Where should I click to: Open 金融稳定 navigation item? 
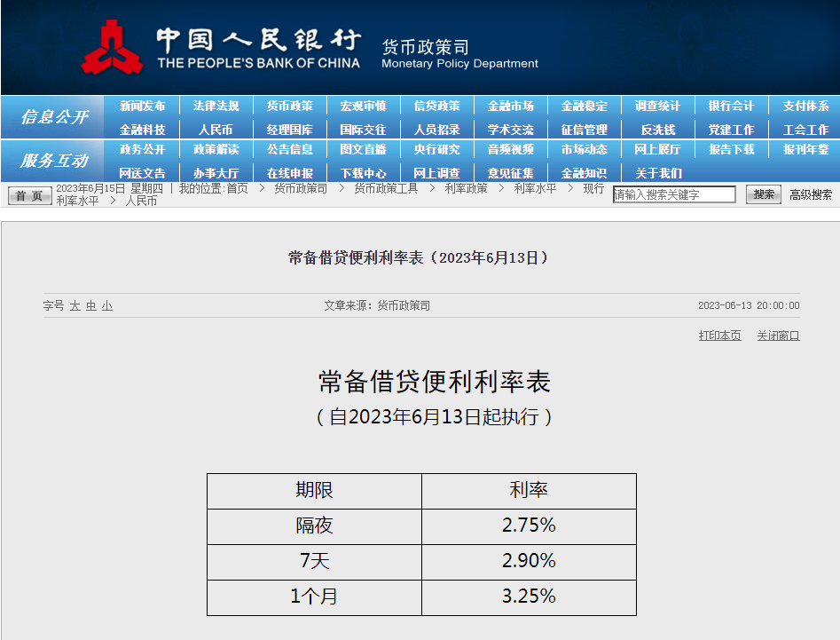click(585, 107)
